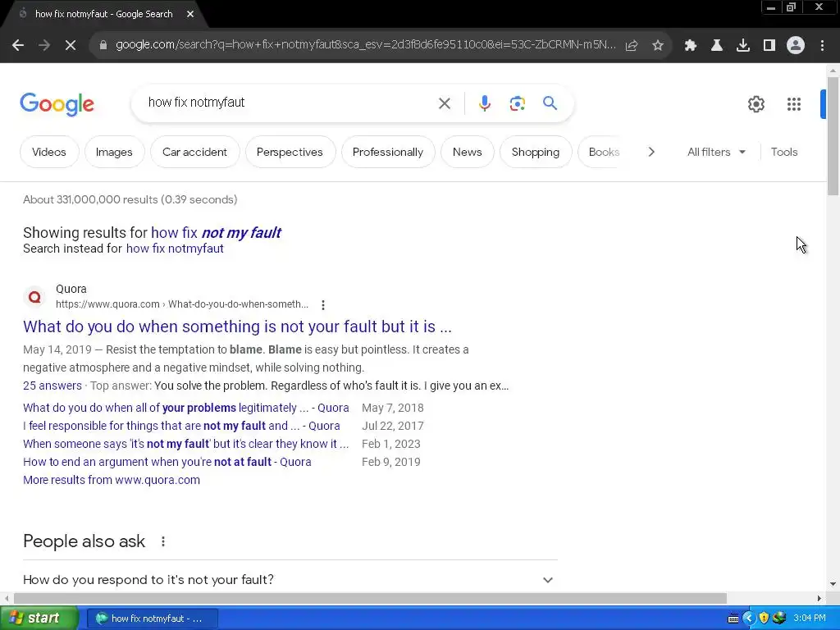Start voice search with the microphone icon
This screenshot has height=630, width=840.
pos(484,103)
